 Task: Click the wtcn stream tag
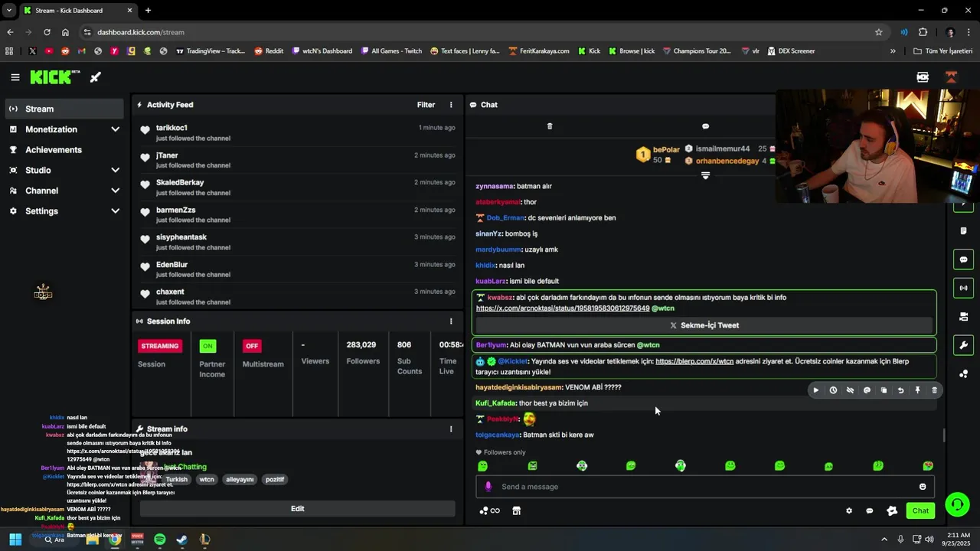tap(207, 479)
